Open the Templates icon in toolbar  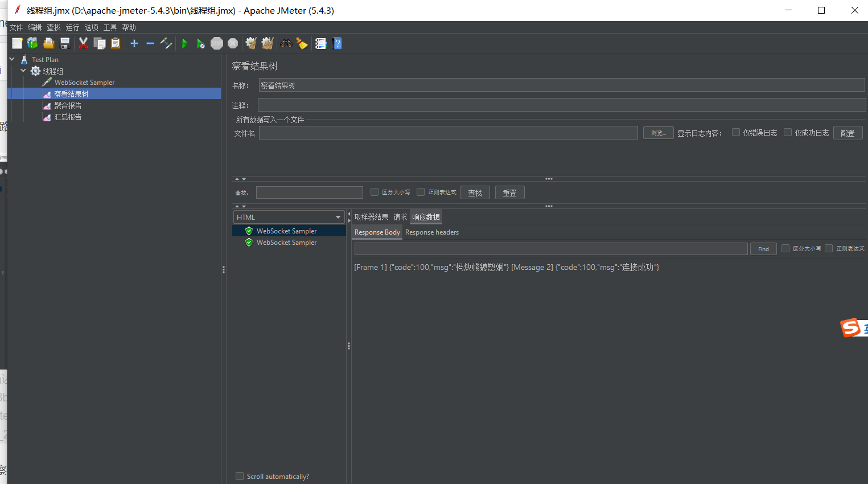32,43
